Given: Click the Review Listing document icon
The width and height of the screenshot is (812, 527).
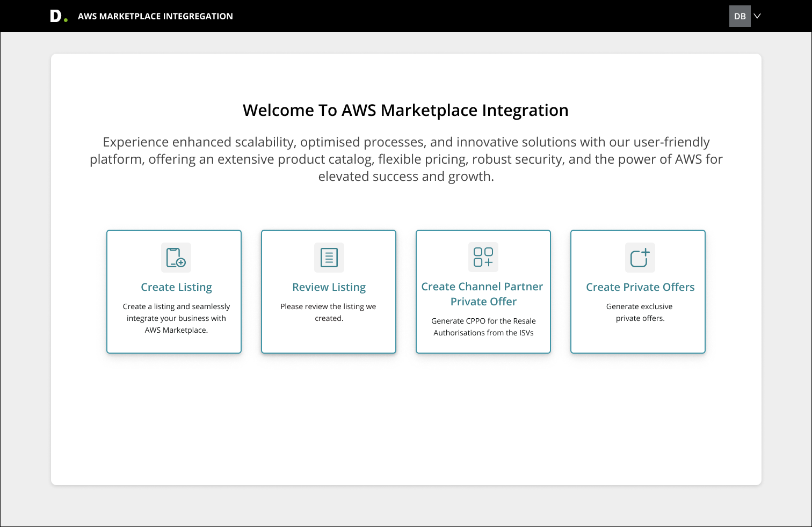Looking at the screenshot, I should pyautogui.click(x=329, y=258).
